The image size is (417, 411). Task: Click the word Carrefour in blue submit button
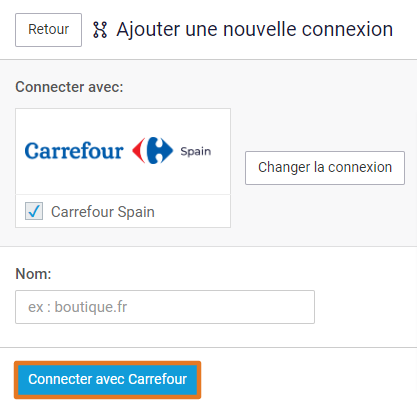158,379
